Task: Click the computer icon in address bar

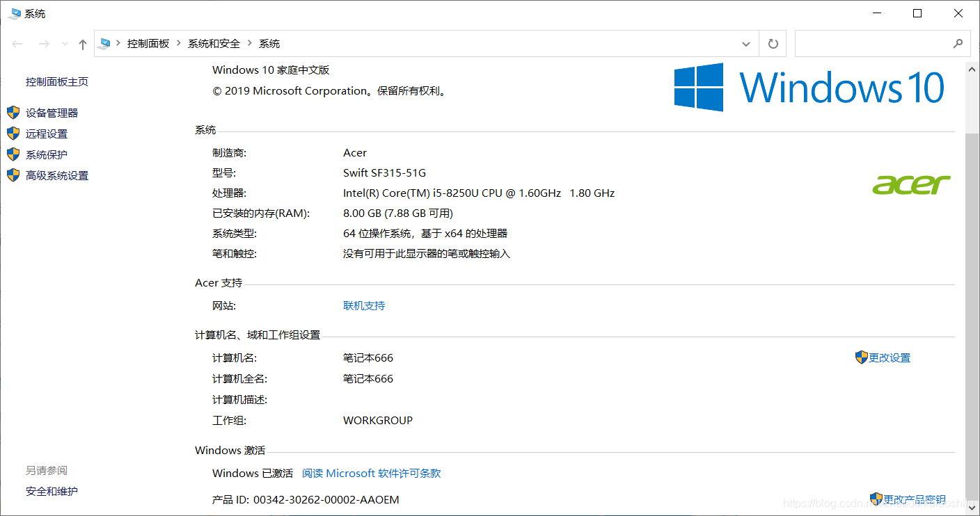Action: click(x=105, y=43)
